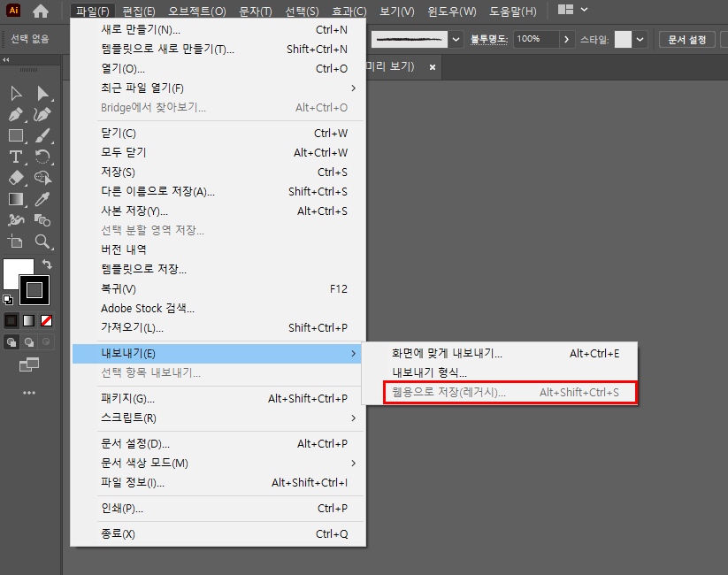Click the 문서 설정 button
Viewport: 728px width, 575px height.
click(x=686, y=39)
